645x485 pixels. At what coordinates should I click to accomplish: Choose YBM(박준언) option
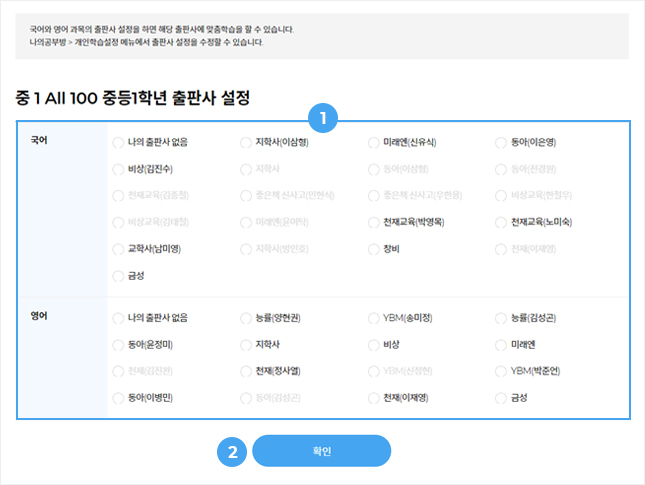click(501, 371)
